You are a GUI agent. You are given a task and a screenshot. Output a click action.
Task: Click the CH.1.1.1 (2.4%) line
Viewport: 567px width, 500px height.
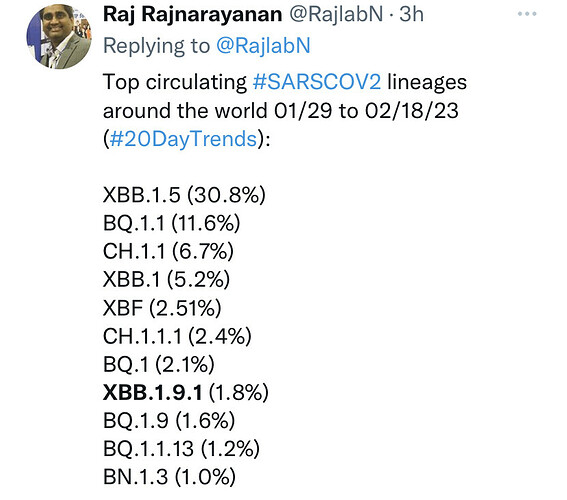[177, 336]
